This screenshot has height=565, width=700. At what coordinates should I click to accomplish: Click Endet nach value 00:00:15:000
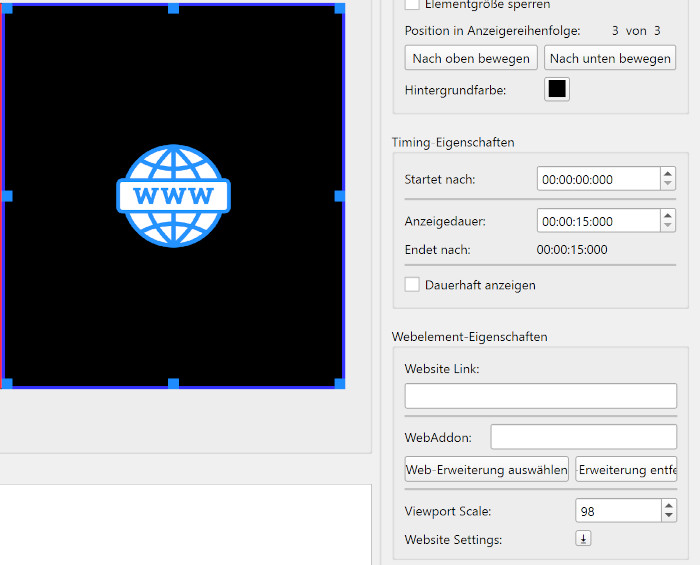pos(572,249)
